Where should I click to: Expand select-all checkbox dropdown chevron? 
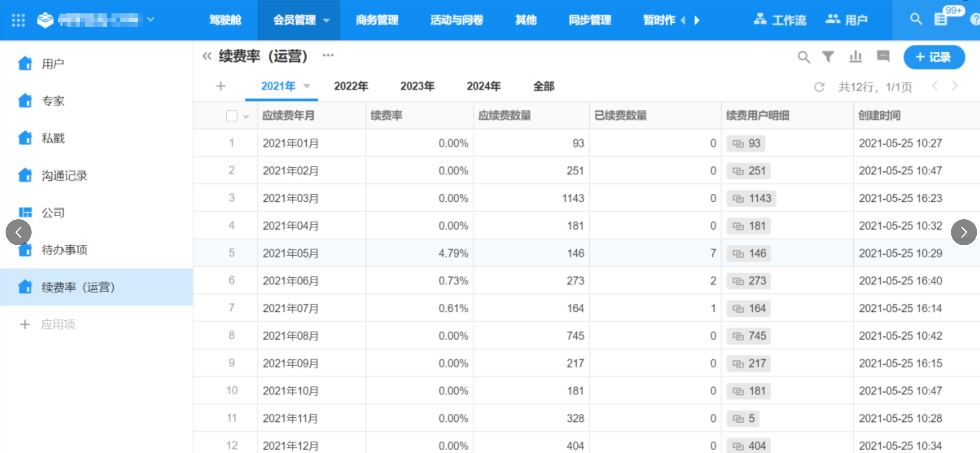(246, 116)
